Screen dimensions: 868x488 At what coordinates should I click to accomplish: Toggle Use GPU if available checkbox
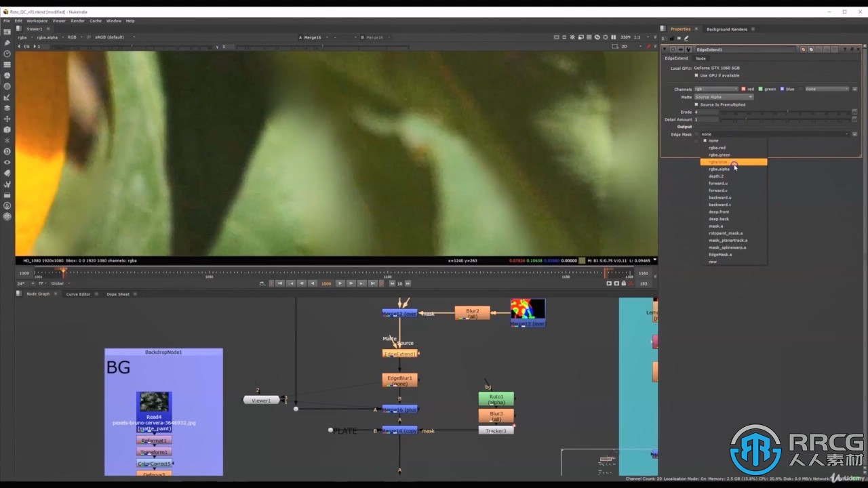pyautogui.click(x=696, y=75)
